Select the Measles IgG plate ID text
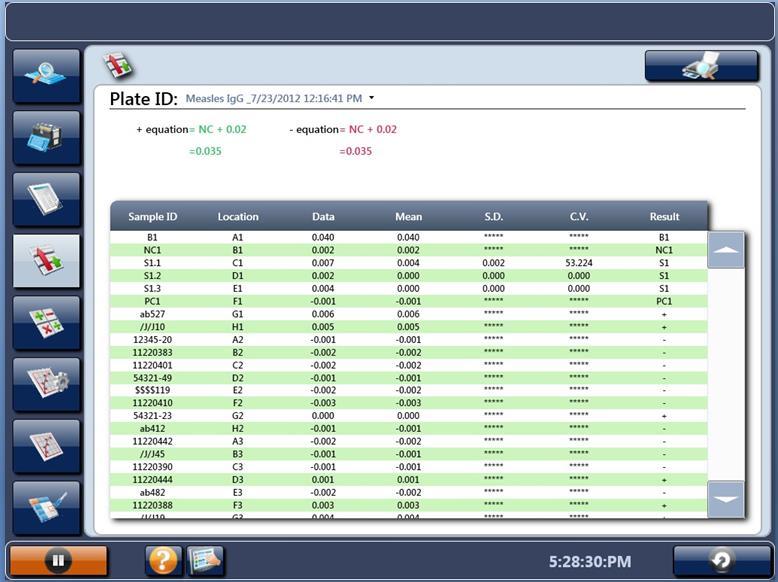 click(273, 98)
